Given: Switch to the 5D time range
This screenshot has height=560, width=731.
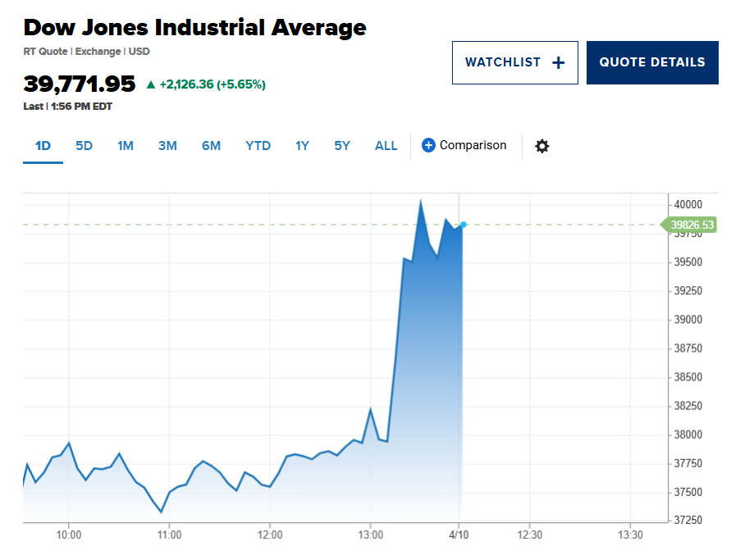Looking at the screenshot, I should click(84, 146).
